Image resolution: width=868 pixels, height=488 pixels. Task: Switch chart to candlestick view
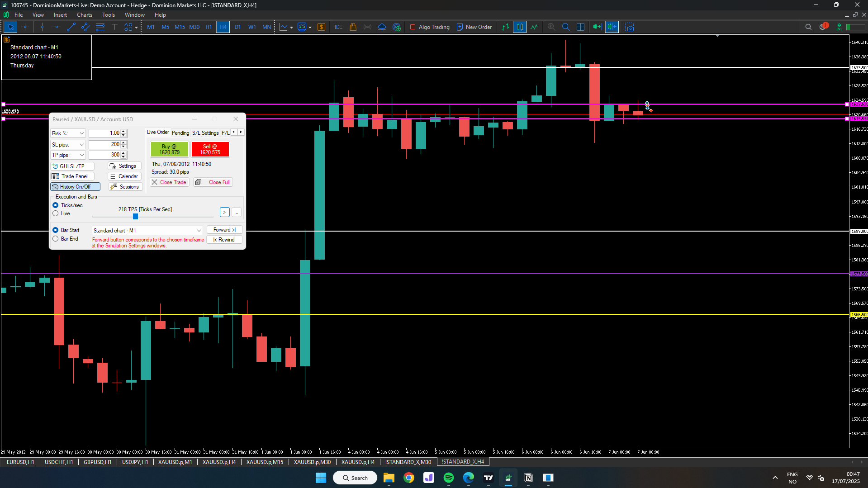tap(520, 27)
